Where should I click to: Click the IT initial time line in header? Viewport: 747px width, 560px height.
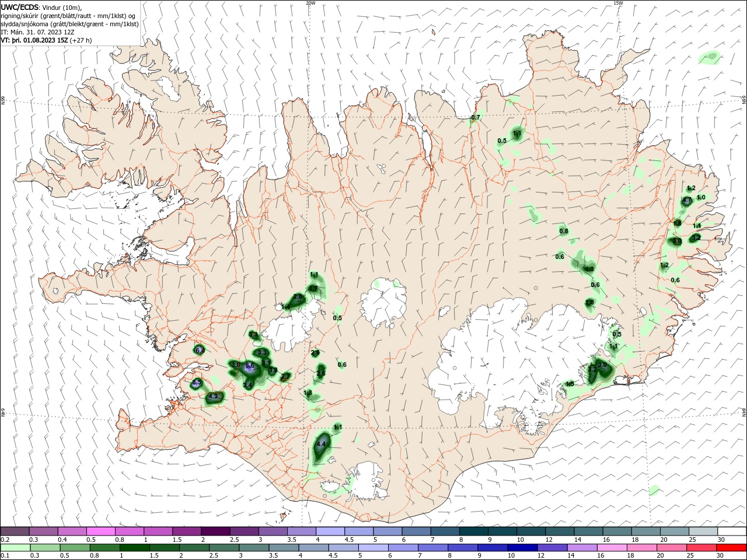pyautogui.click(x=37, y=32)
